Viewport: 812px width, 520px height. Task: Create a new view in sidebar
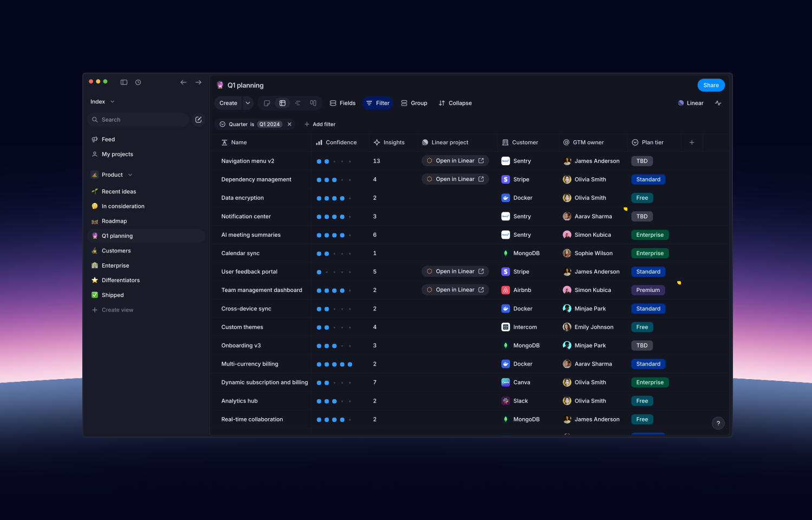[x=113, y=310]
